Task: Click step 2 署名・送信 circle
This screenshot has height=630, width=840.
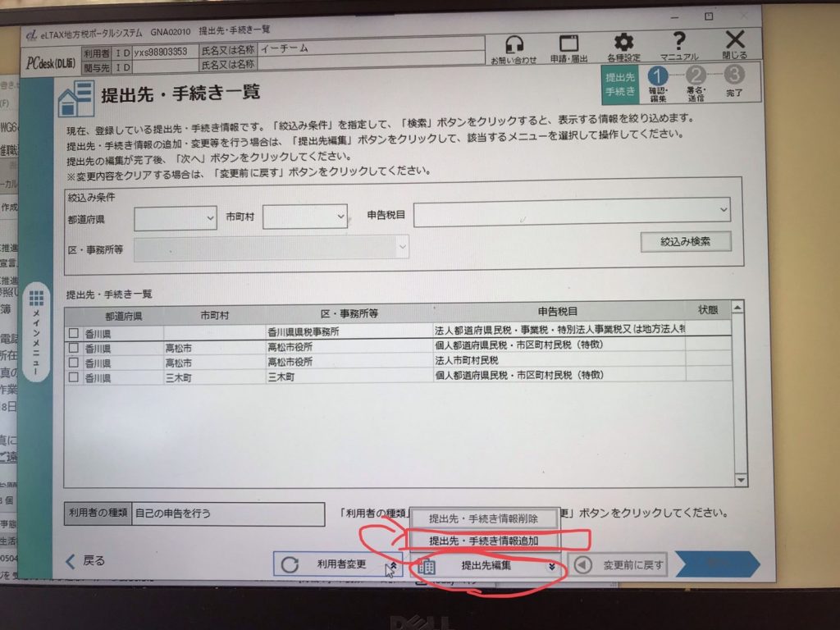Action: click(696, 75)
